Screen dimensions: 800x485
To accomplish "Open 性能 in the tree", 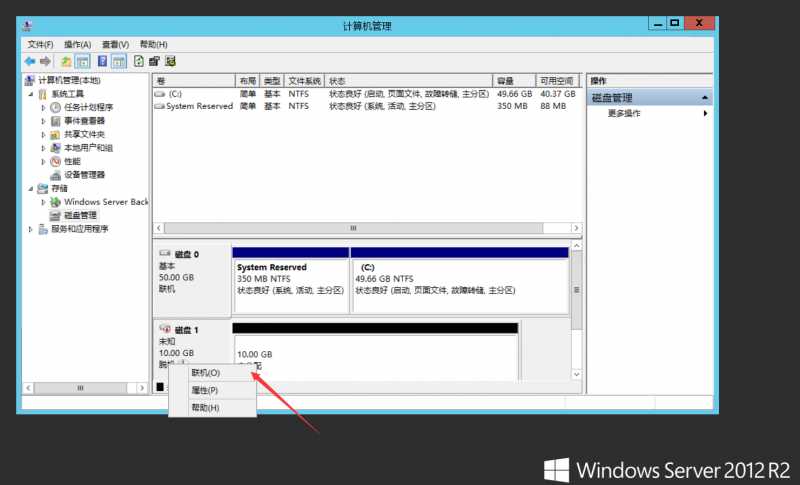I will coord(72,161).
